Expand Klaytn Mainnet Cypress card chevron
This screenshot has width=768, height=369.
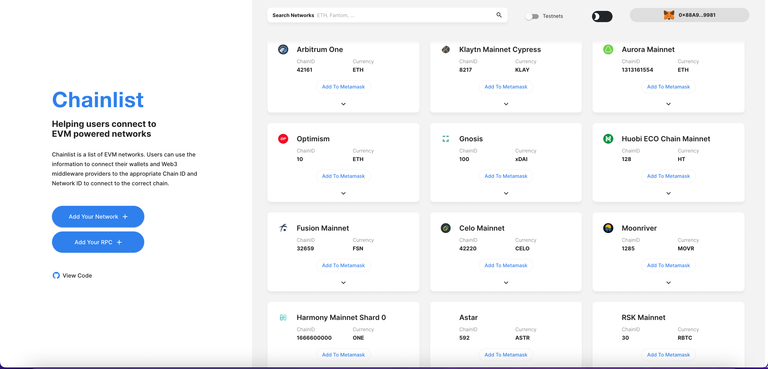506,104
